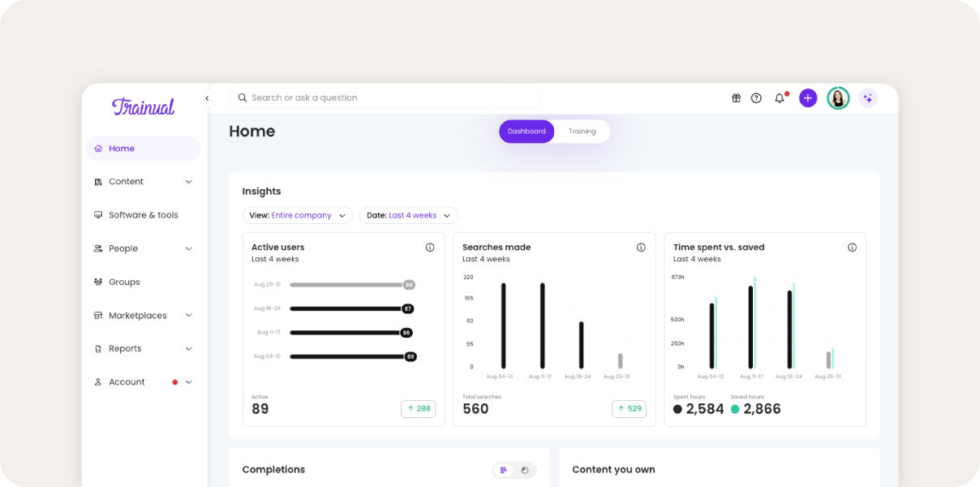980x487 pixels.
Task: Open the notifications bell
Action: coord(780,98)
